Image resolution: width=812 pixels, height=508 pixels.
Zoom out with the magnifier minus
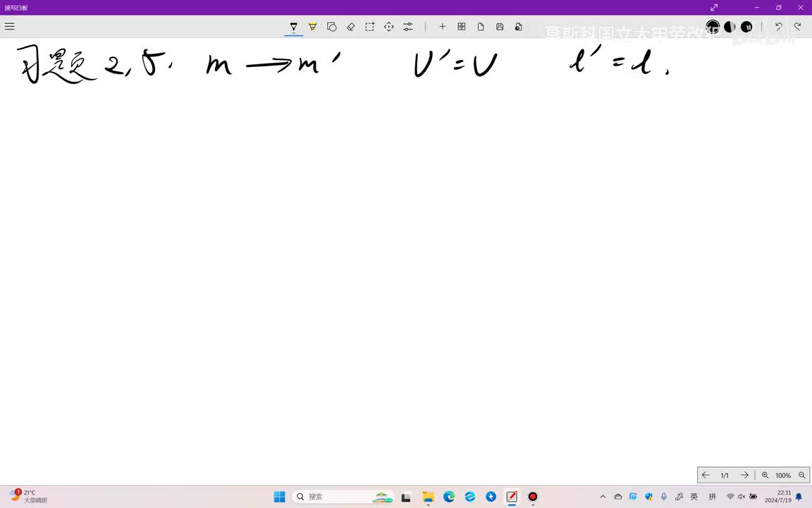[x=801, y=475]
